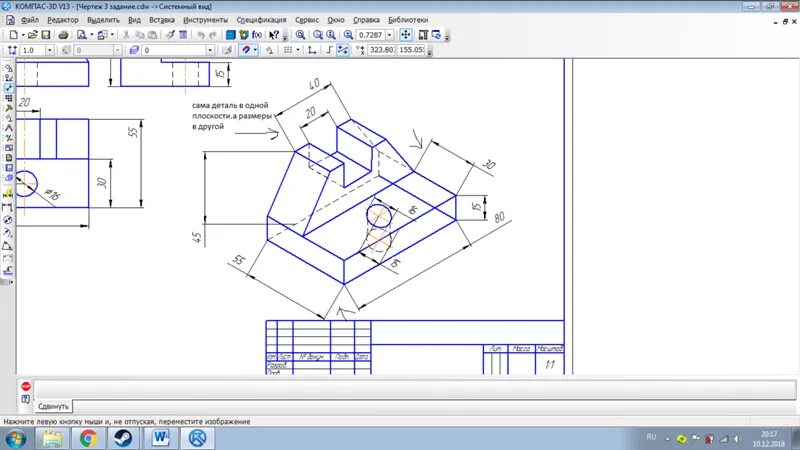
Task: Expand the snaps magnet dropdown arrow
Action: 255,50
